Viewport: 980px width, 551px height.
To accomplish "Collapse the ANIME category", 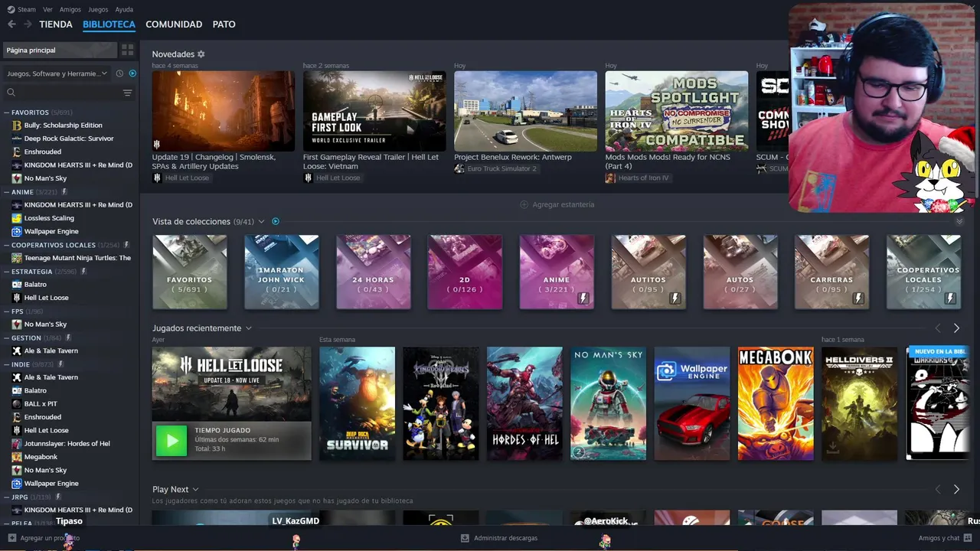I will [6, 192].
